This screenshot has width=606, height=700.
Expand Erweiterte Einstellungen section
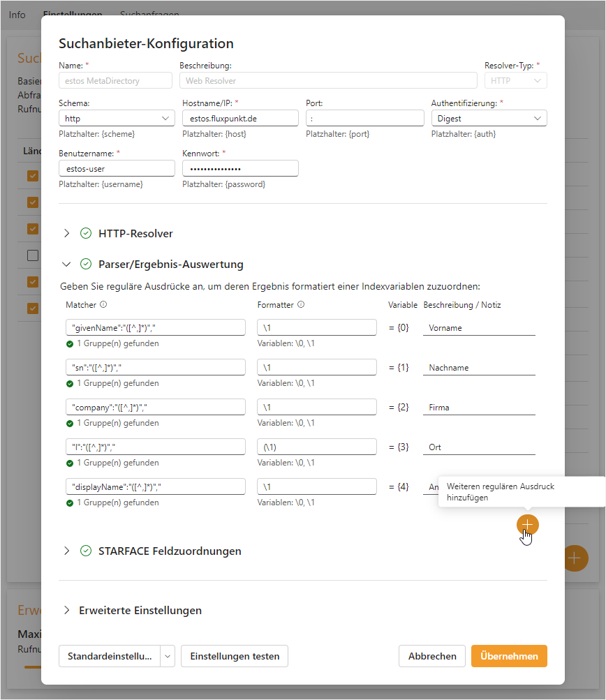click(66, 610)
